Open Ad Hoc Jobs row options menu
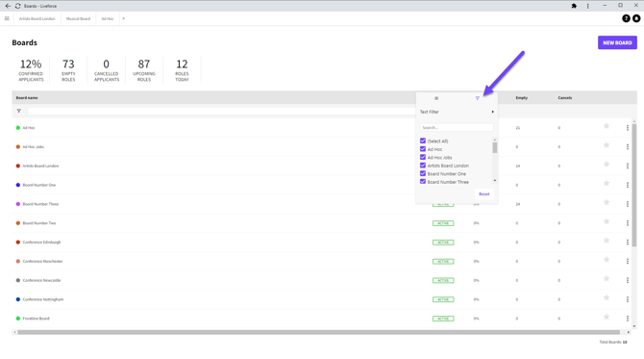The width and height of the screenshot is (644, 359). 627,147
